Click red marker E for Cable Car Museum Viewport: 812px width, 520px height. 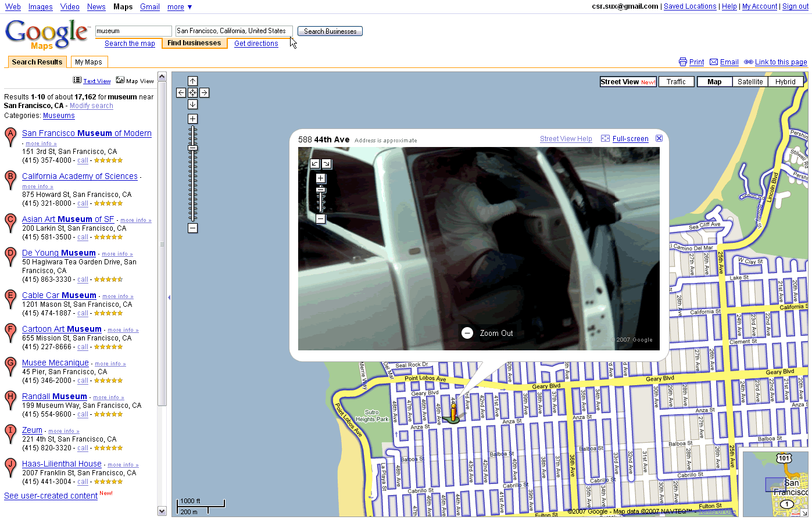10,300
